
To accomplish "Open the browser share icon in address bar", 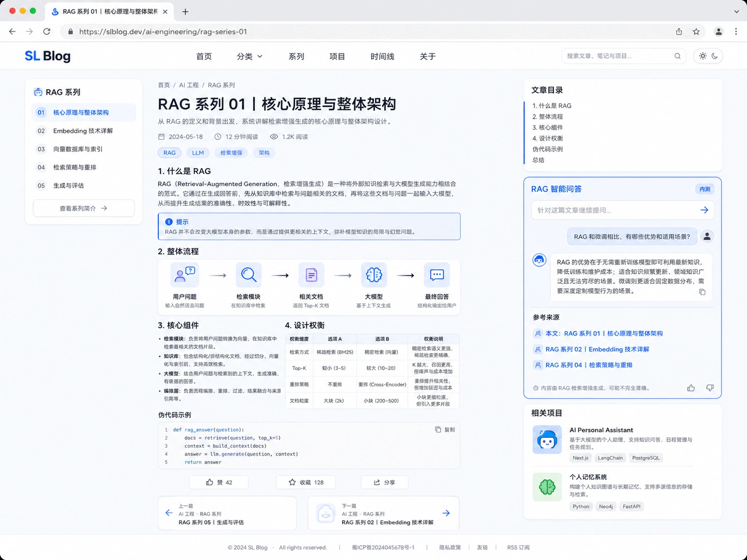I will [x=679, y=31].
